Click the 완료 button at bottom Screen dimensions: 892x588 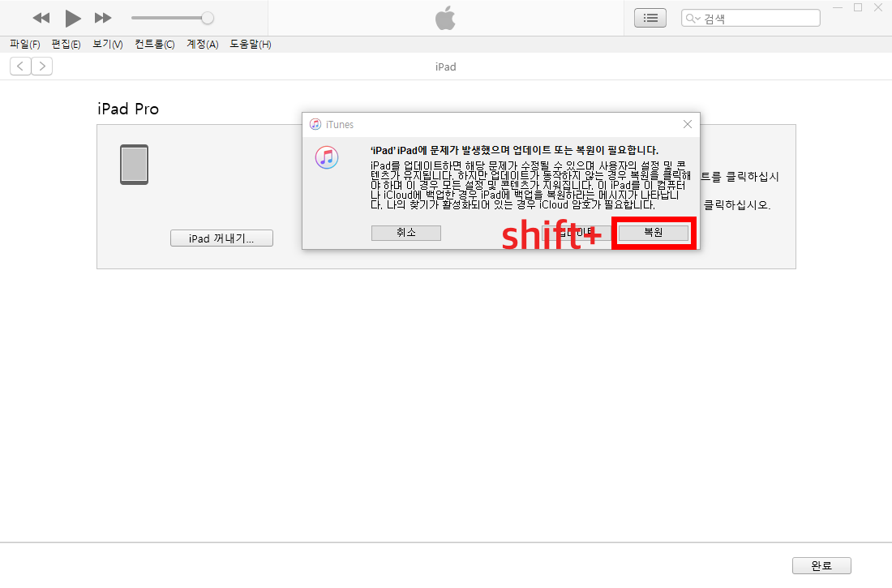(x=821, y=566)
